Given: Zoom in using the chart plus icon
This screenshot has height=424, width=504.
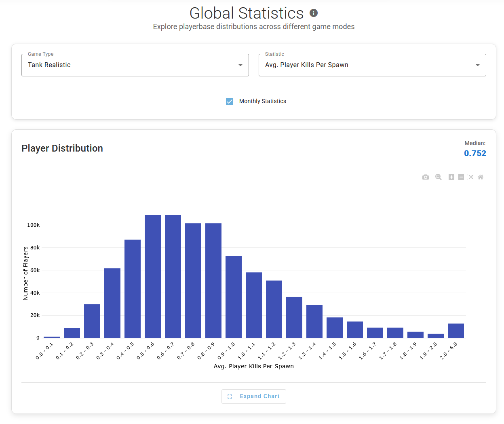Looking at the screenshot, I should point(451,177).
